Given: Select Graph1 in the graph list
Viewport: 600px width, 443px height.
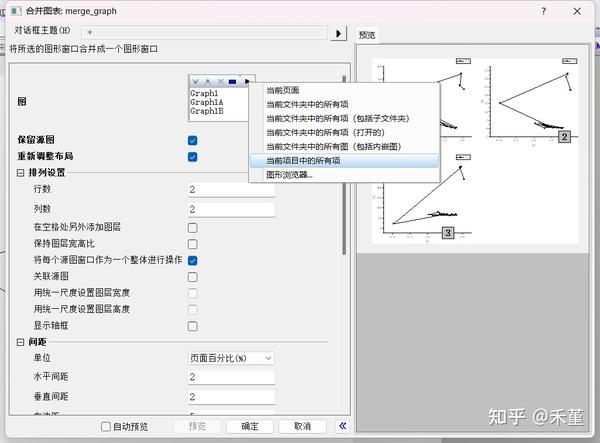Looking at the screenshot, I should pos(204,93).
